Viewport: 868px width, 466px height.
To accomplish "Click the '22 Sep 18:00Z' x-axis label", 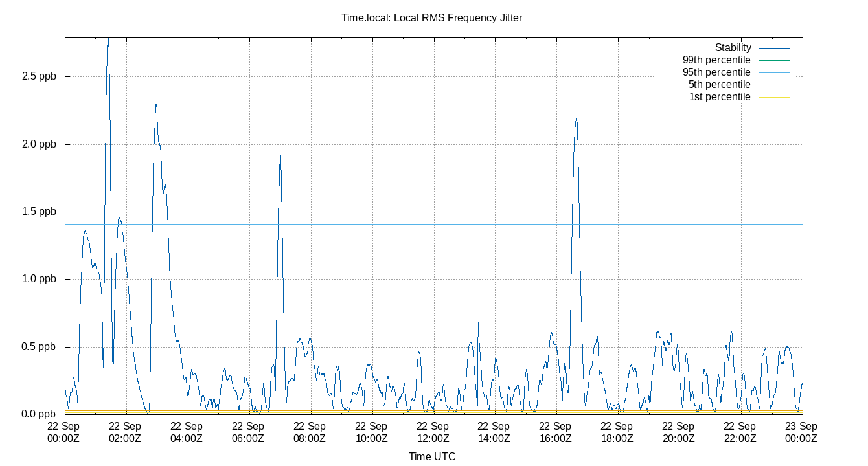I will point(617,432).
